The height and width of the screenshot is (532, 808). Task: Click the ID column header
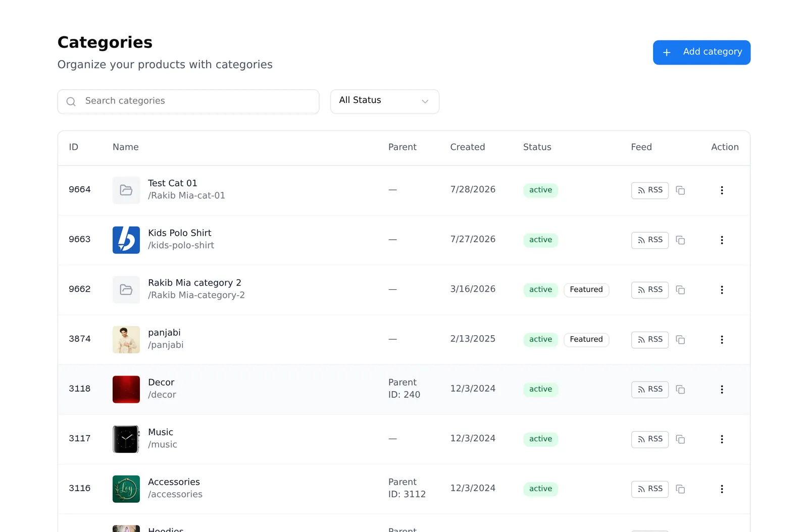click(74, 147)
